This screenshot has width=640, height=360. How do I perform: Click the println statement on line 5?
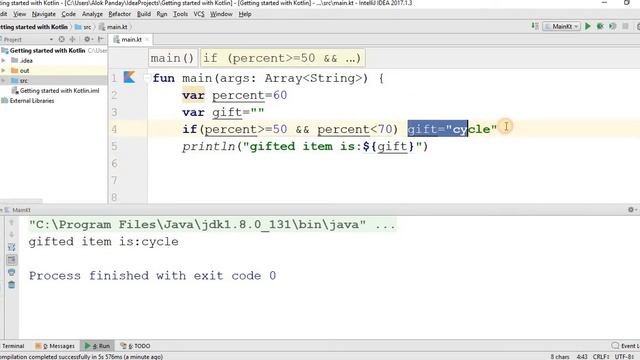[x=305, y=147]
